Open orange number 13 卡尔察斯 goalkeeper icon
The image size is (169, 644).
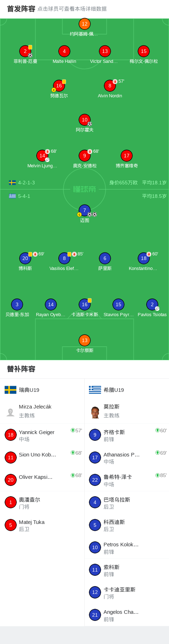coord(84,340)
